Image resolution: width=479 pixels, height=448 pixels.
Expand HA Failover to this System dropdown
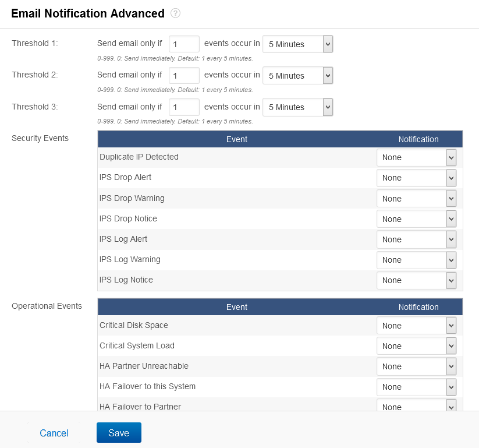416,387
